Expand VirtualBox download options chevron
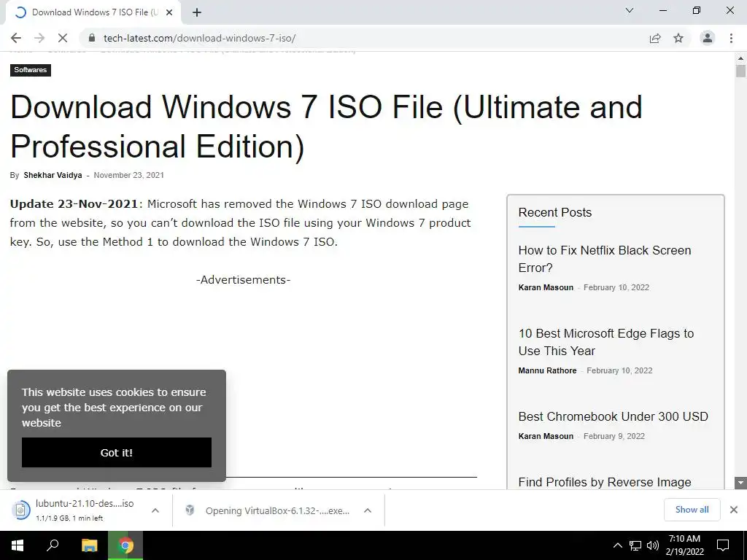This screenshot has width=747, height=560. pyautogui.click(x=368, y=510)
